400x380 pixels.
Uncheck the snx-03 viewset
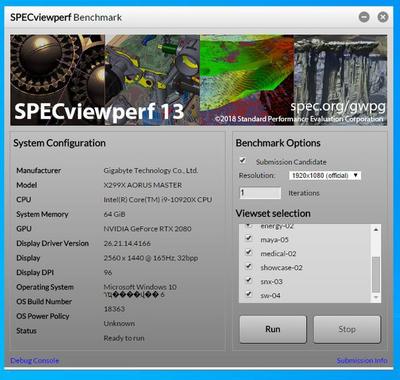click(248, 281)
